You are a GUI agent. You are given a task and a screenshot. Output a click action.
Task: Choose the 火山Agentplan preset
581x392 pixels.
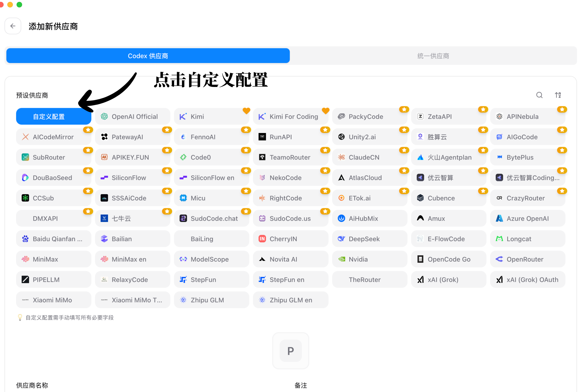(x=449, y=157)
